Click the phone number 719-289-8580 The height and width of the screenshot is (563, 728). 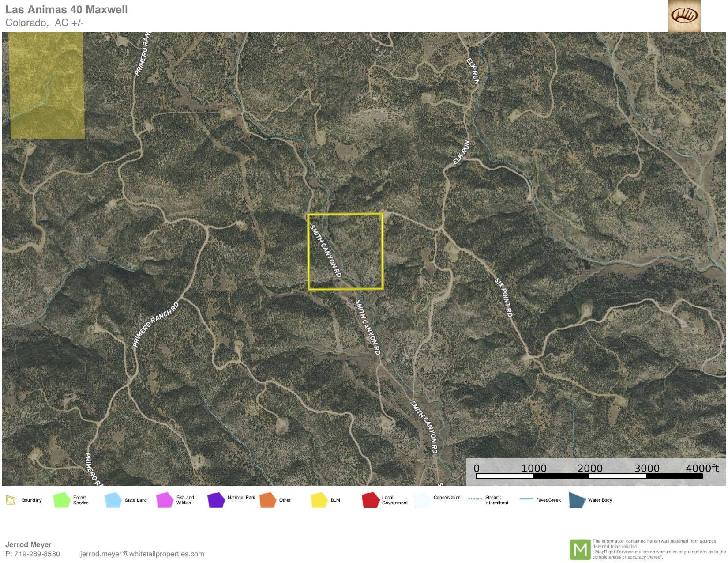coord(37,554)
